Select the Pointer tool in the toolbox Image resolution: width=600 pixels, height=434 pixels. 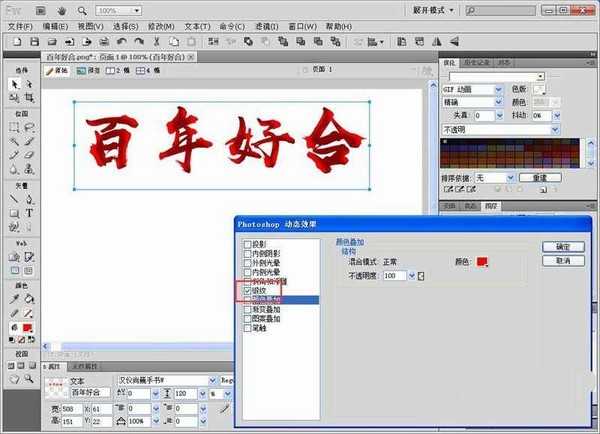point(15,85)
